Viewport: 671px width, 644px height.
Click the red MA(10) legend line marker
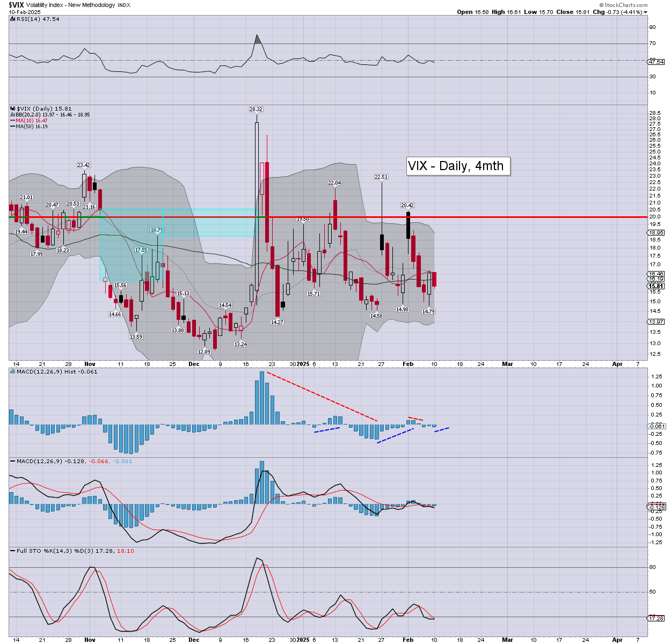[12, 121]
